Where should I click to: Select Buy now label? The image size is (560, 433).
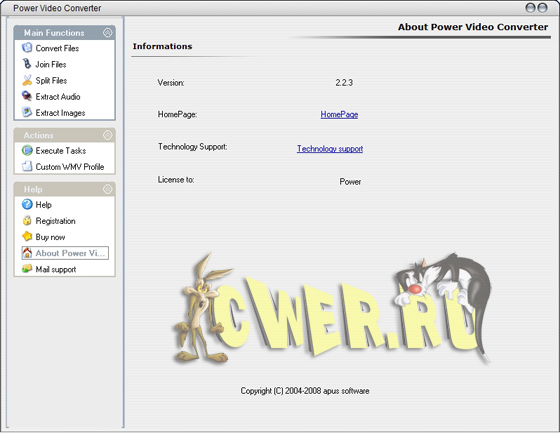(50, 237)
